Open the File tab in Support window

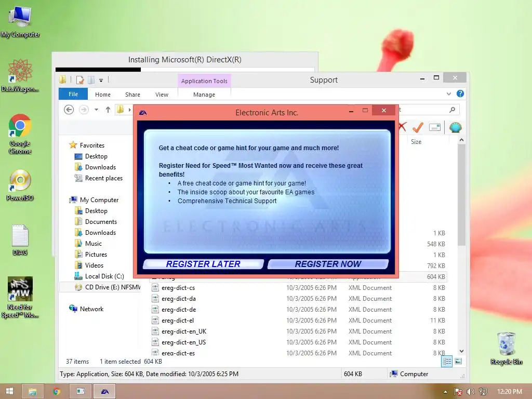pyautogui.click(x=73, y=94)
